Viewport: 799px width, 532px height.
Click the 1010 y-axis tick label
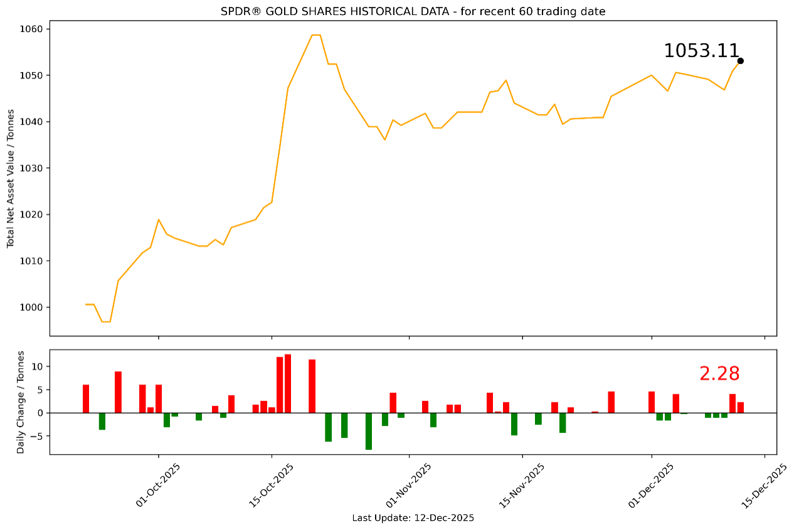32,261
